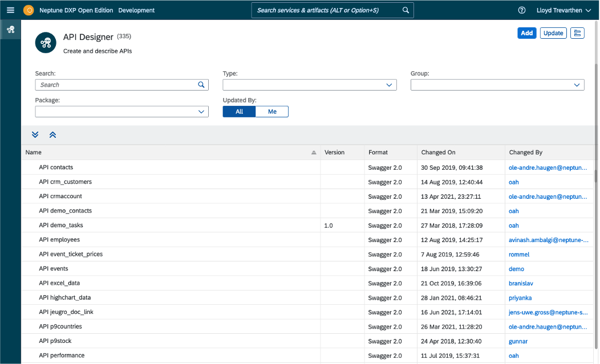Open the Type dropdown
Image resolution: width=600 pixels, height=364 pixels.
pos(390,85)
